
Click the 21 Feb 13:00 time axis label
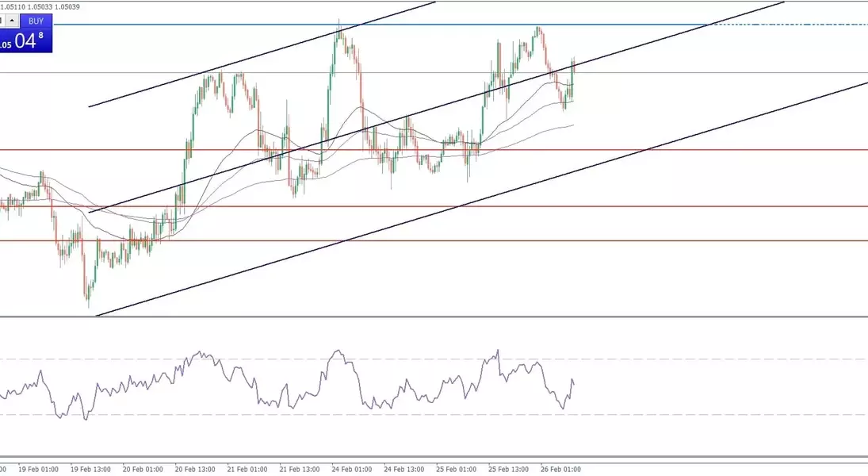[300, 469]
